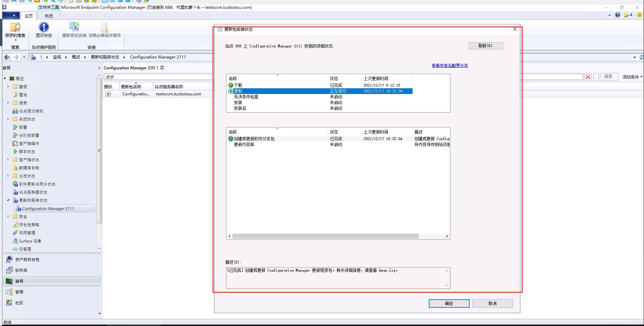The image size is (644, 326).
Task: Expand the Alerts (警报) tree node
Action: 8,87
